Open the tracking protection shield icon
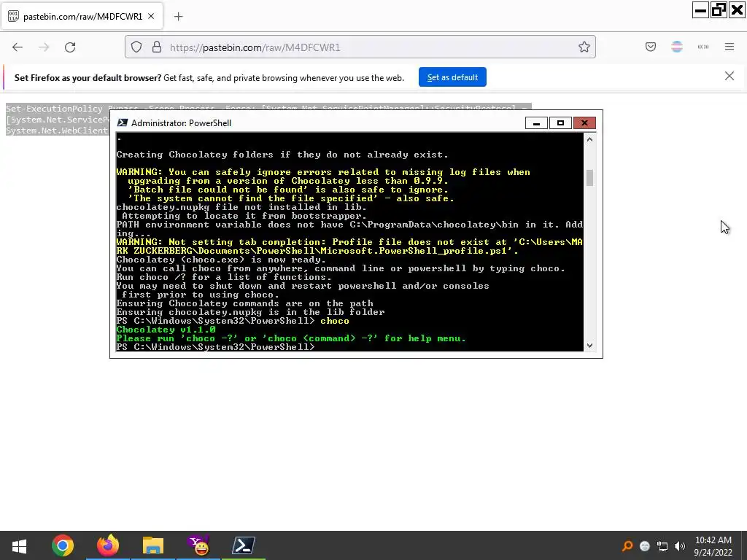The height and width of the screenshot is (560, 747). click(x=136, y=47)
